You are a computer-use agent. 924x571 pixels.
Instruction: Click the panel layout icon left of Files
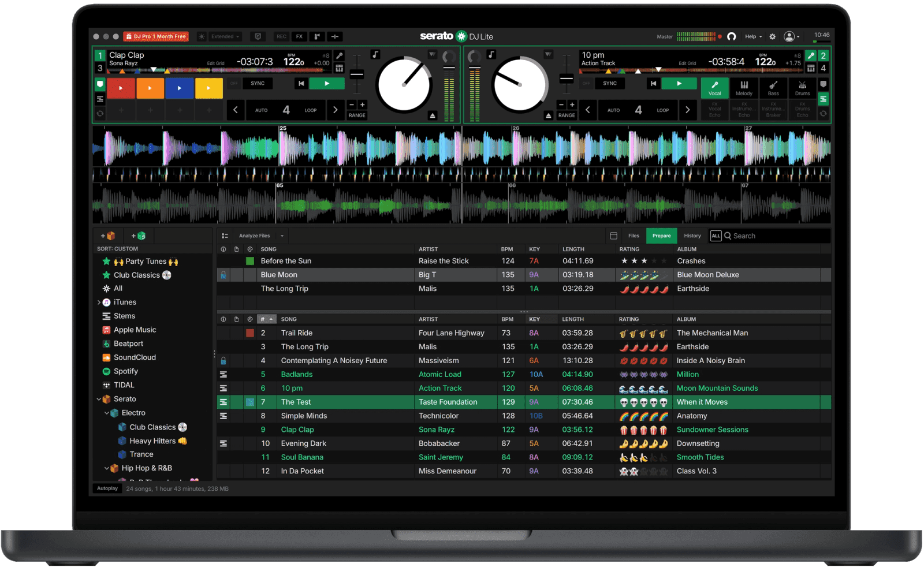tap(613, 236)
